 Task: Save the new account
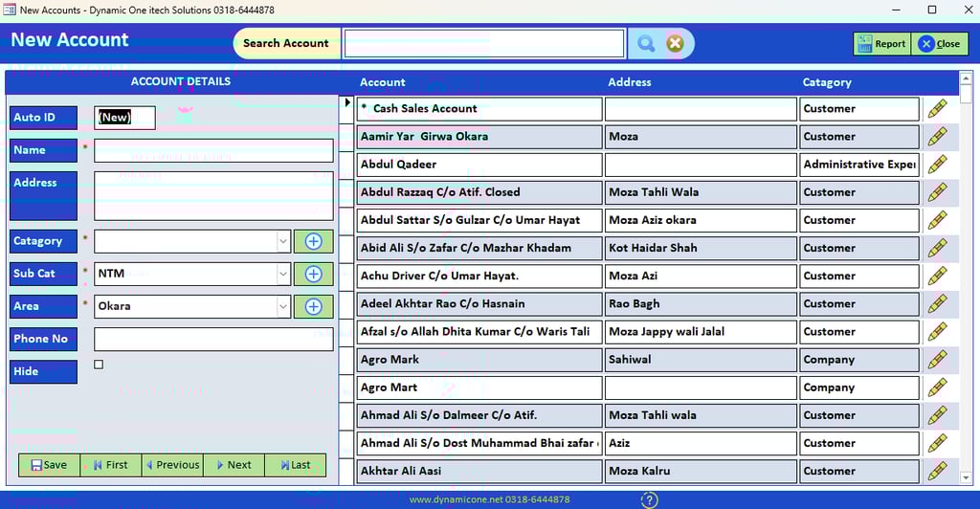pos(50,465)
